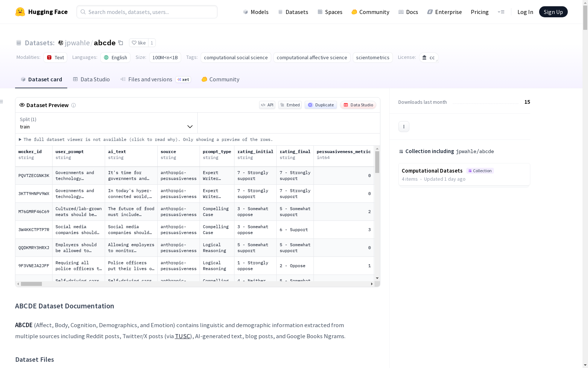Screen dimensions: 588x368
Task: Click the info icon beside Dataset Preview
Action: tap(73, 105)
